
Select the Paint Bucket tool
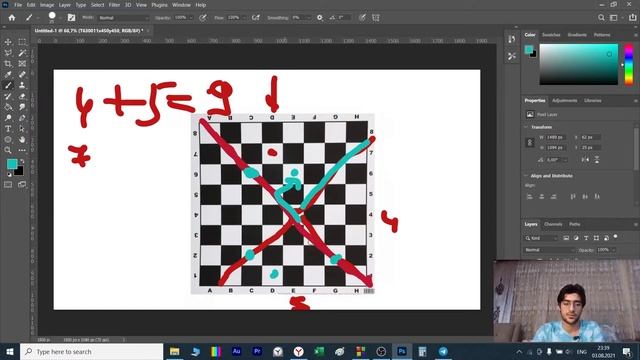click(x=8, y=107)
